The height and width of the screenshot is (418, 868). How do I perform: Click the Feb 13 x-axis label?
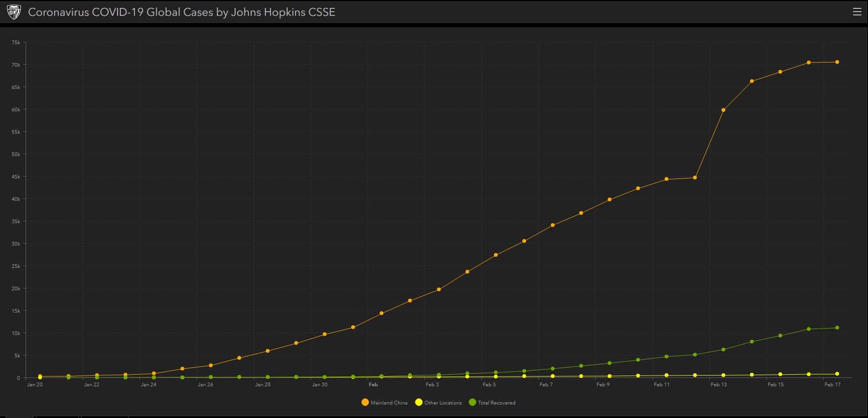point(719,384)
